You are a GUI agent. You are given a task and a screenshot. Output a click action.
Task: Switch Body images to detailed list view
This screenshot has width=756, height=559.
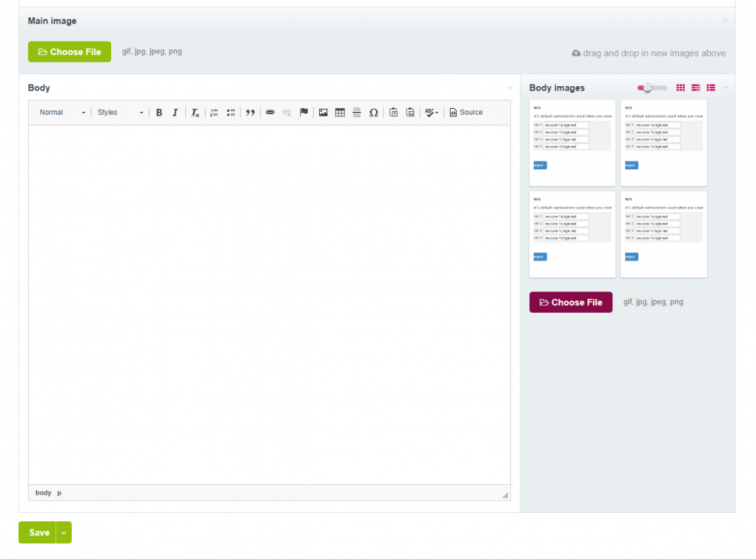tap(711, 88)
